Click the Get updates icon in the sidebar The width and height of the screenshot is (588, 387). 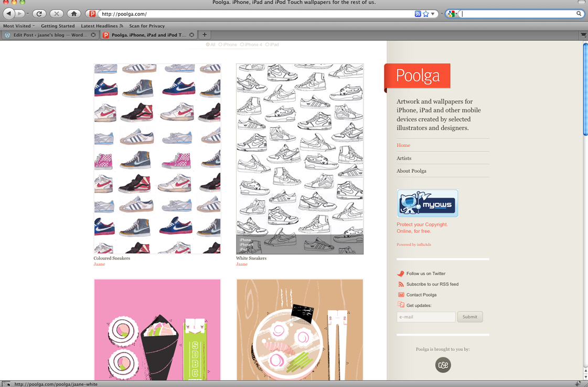coord(401,305)
